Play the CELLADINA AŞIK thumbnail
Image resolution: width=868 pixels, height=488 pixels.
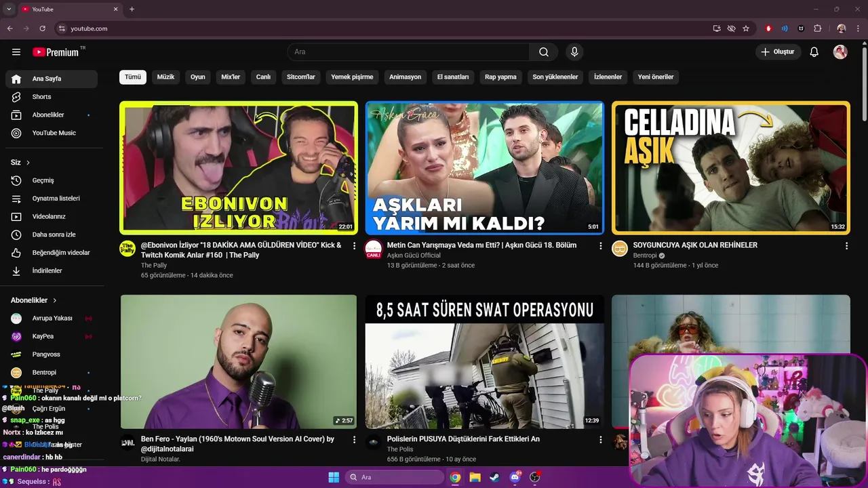[731, 167]
